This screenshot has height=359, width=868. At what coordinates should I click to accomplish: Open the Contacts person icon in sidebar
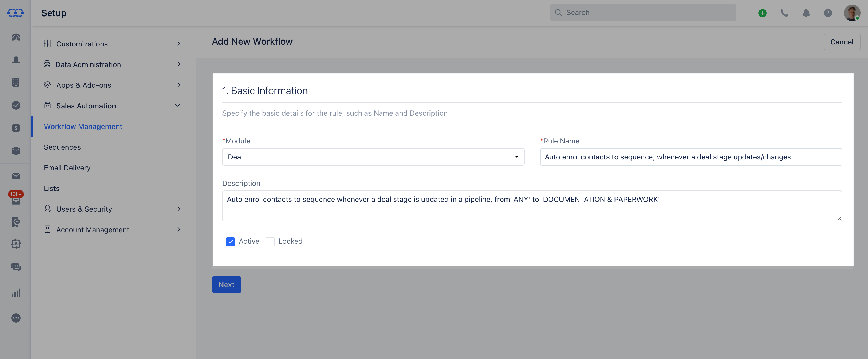point(16,60)
